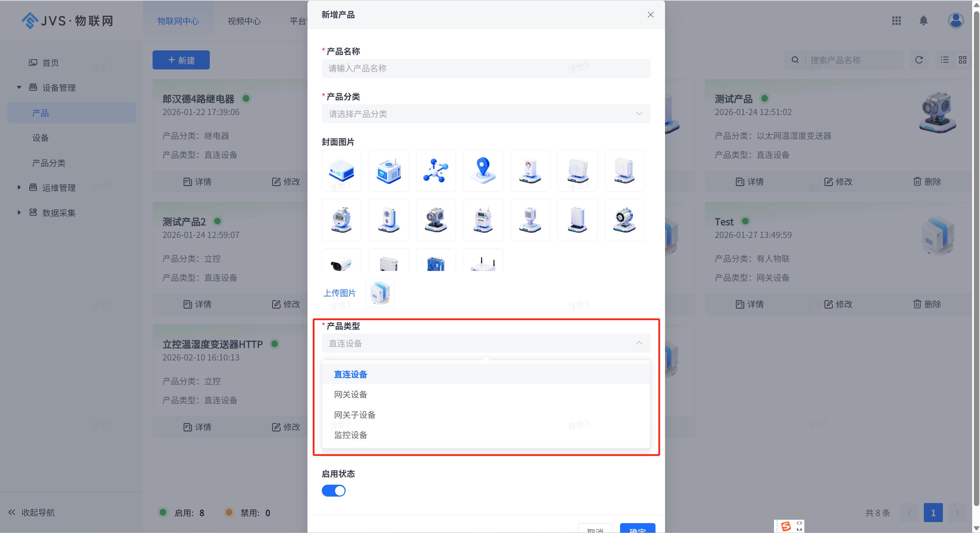Switch to card grid view icon
The image size is (980, 533).
click(x=963, y=60)
